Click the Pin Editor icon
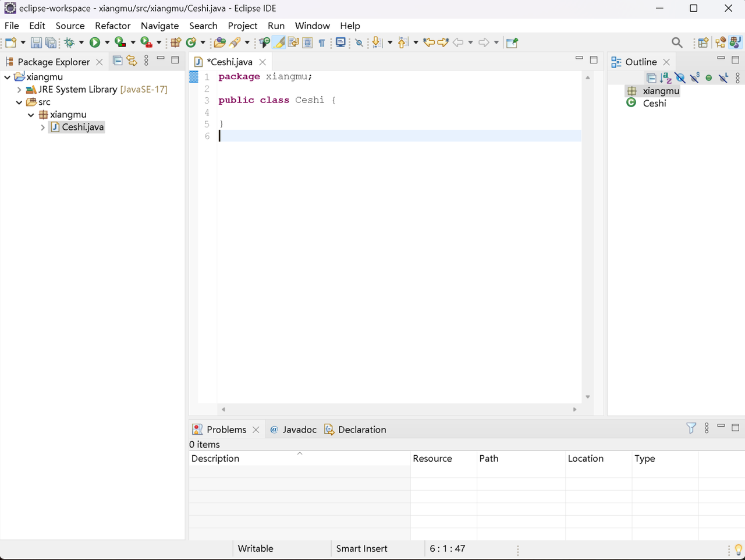This screenshot has height=560, width=745. [x=512, y=42]
